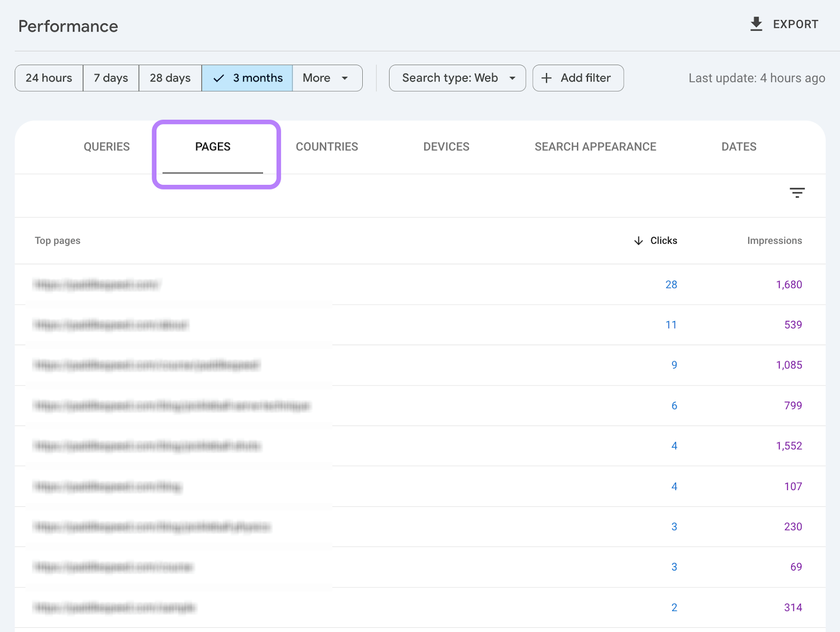Screen dimensions: 840x632
Task: Select the DEVICES tab
Action: coord(446,147)
